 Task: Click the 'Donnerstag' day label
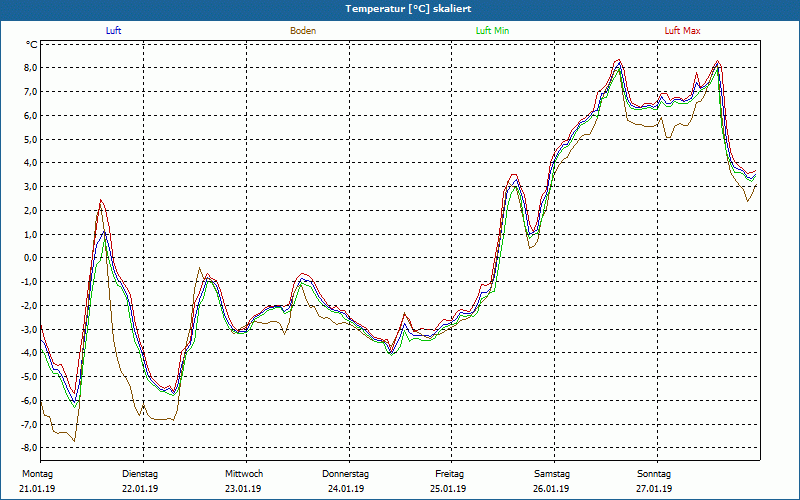click(345, 474)
